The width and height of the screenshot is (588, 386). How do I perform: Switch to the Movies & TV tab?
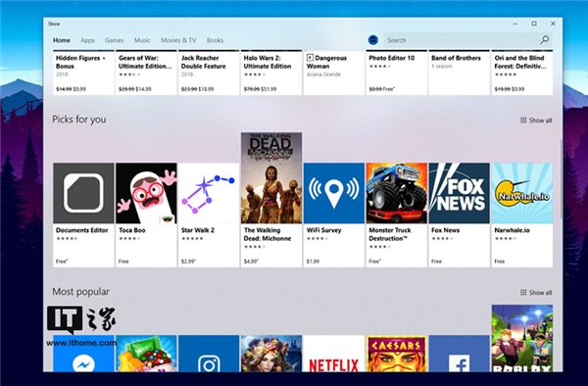[x=178, y=40]
